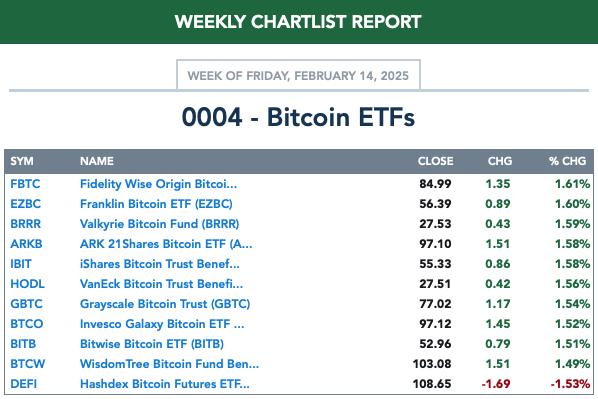Click the % CHG column header
Image resolution: width=598 pixels, height=399 pixels.
[x=567, y=161]
